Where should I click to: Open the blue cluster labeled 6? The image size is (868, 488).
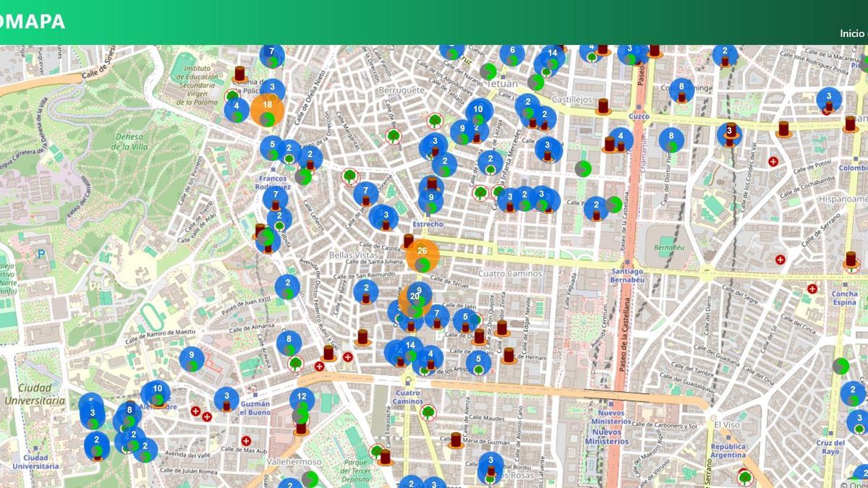pyautogui.click(x=512, y=55)
